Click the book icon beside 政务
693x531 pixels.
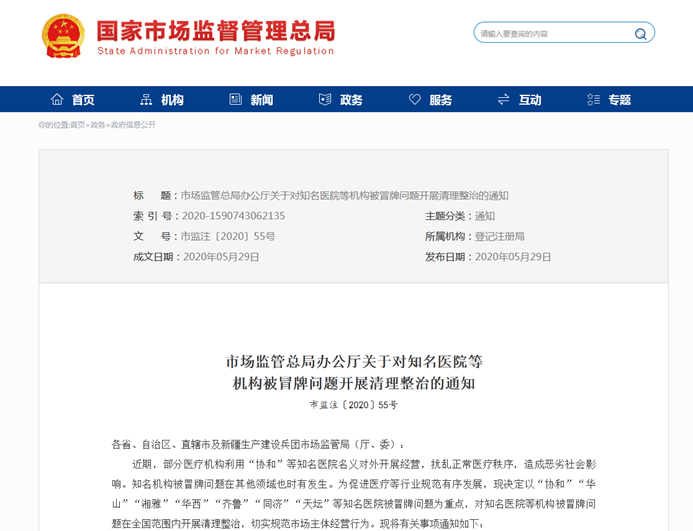pos(325,99)
